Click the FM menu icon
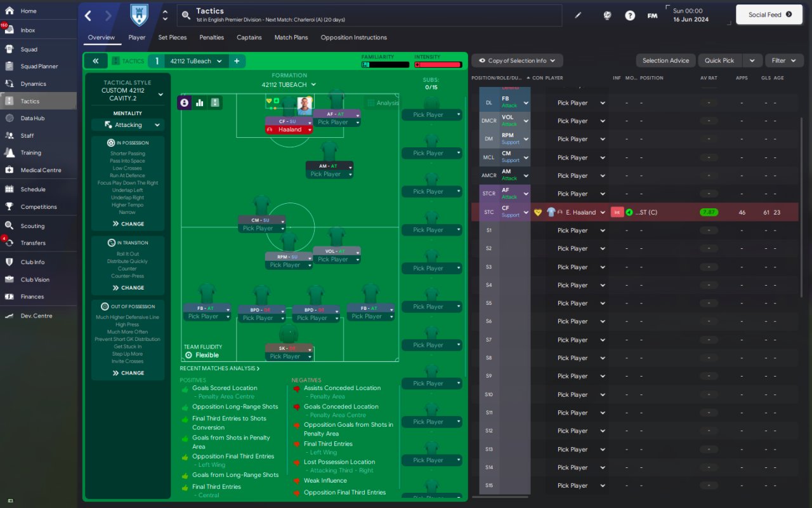 652,15
